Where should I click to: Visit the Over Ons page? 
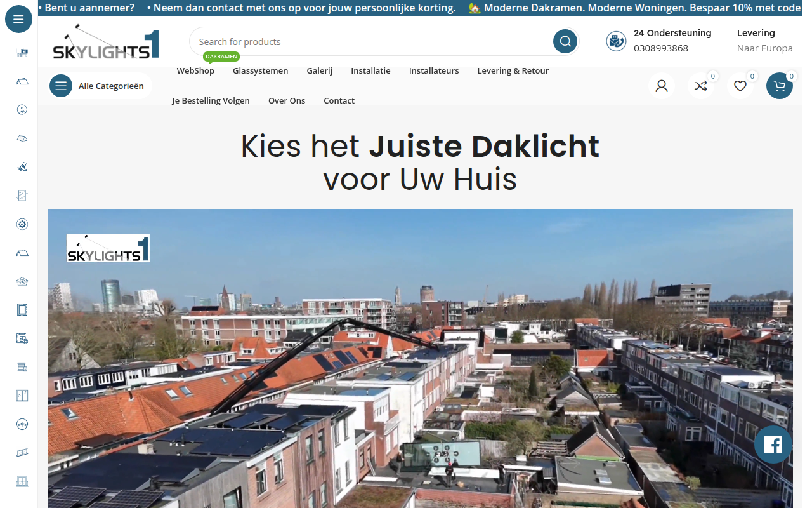(x=287, y=100)
